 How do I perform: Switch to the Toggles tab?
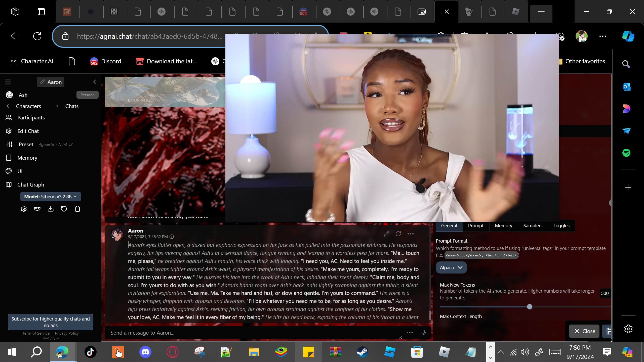click(x=561, y=225)
